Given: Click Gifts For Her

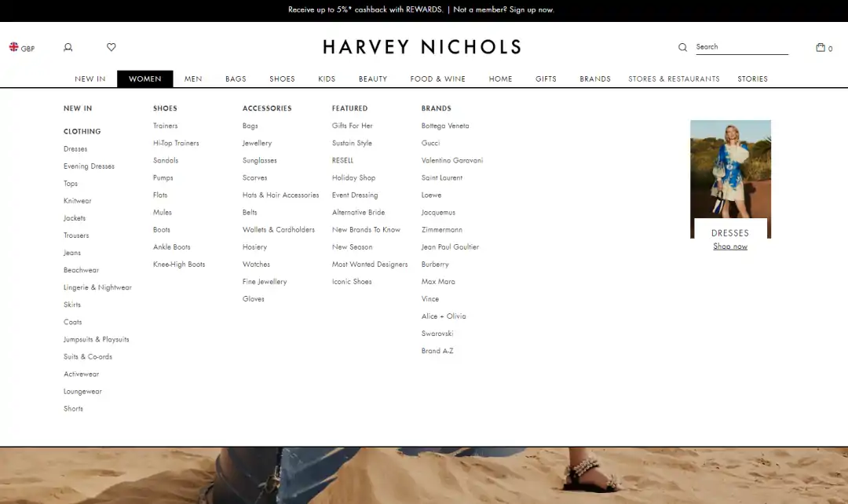Looking at the screenshot, I should (353, 126).
